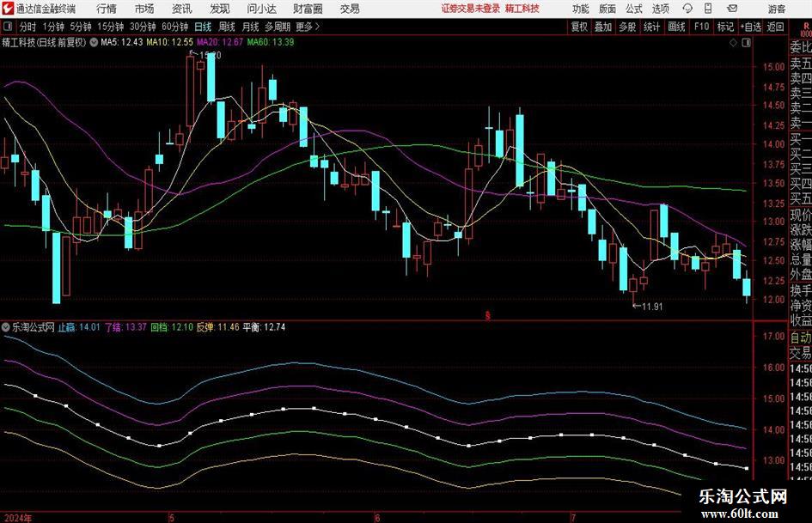Click the month 6 marker on time axis

click(377, 517)
